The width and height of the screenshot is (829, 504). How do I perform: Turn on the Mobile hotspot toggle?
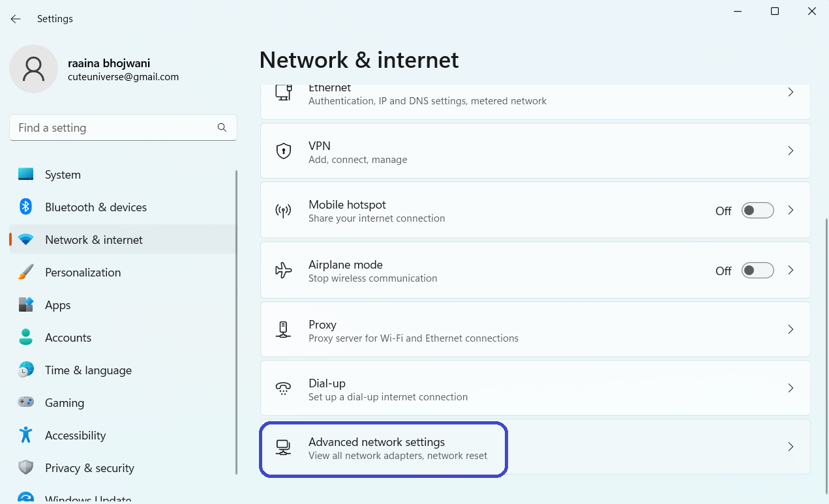coord(757,211)
